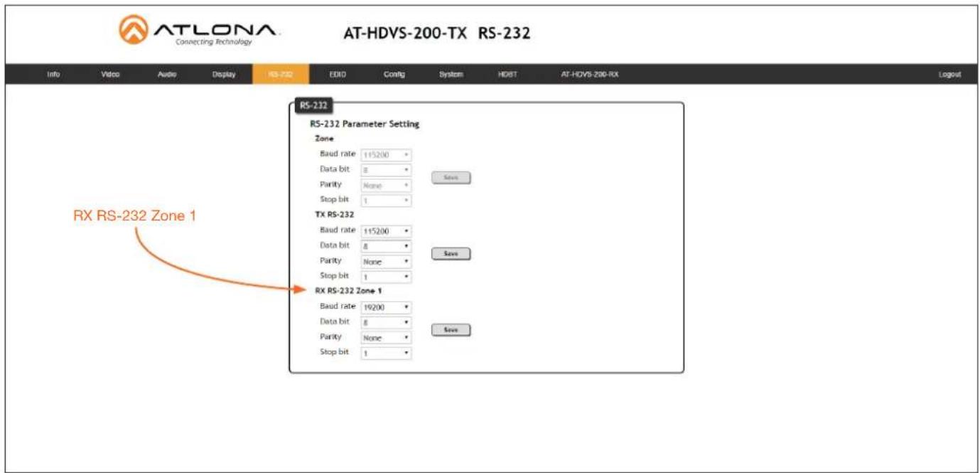Open the System tab

tap(451, 74)
